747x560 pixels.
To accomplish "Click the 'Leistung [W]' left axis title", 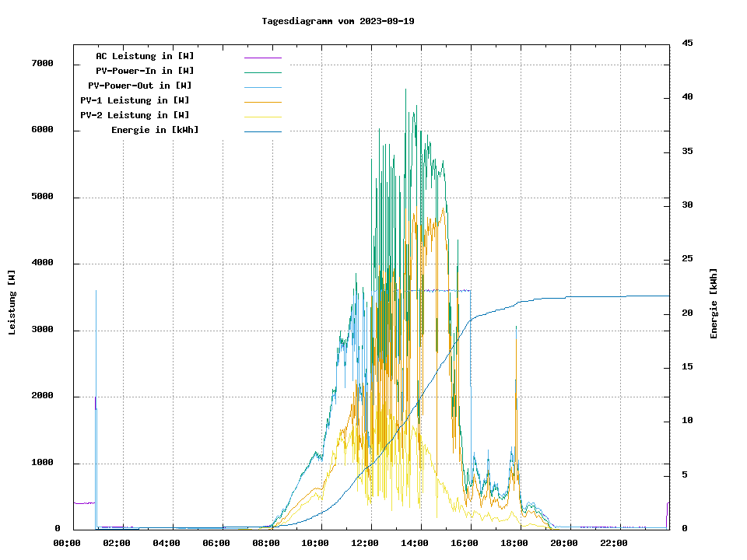I will coord(12,302).
